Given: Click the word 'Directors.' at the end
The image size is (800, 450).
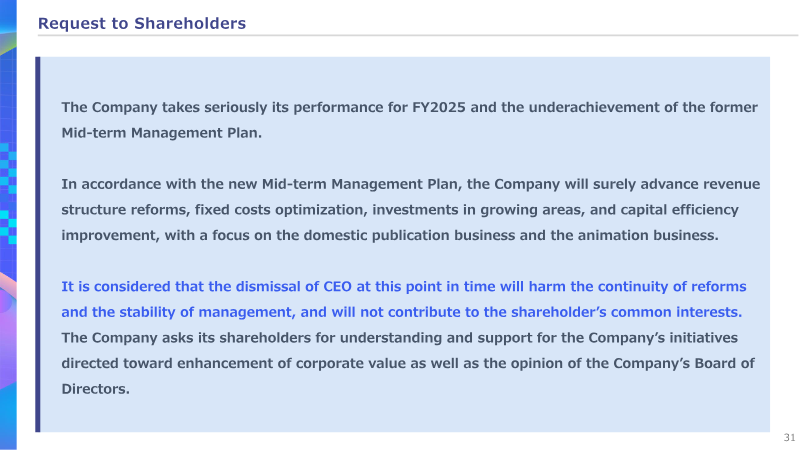Looking at the screenshot, I should [x=95, y=389].
